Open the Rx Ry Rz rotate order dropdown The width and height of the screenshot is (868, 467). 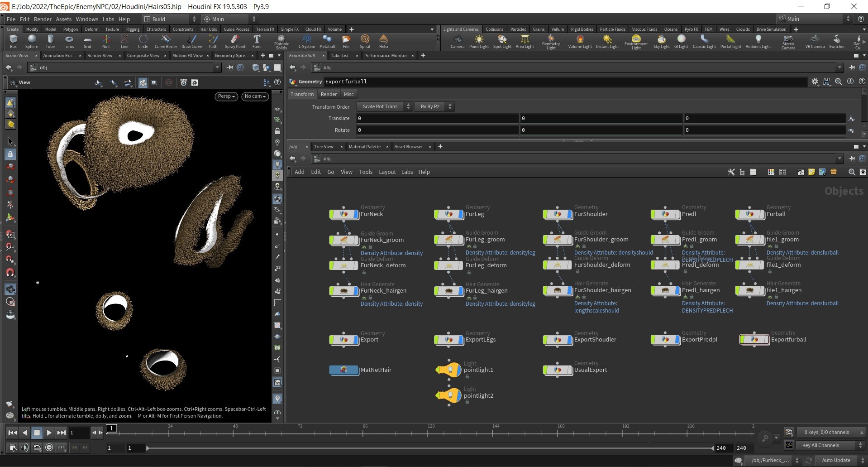(x=434, y=106)
